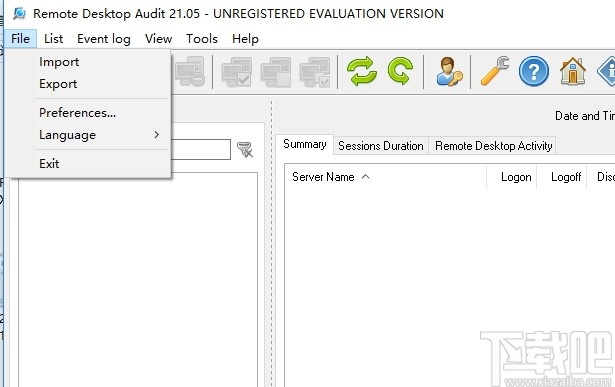
Task: Sort by the Logoff column header
Action: pyautogui.click(x=562, y=177)
